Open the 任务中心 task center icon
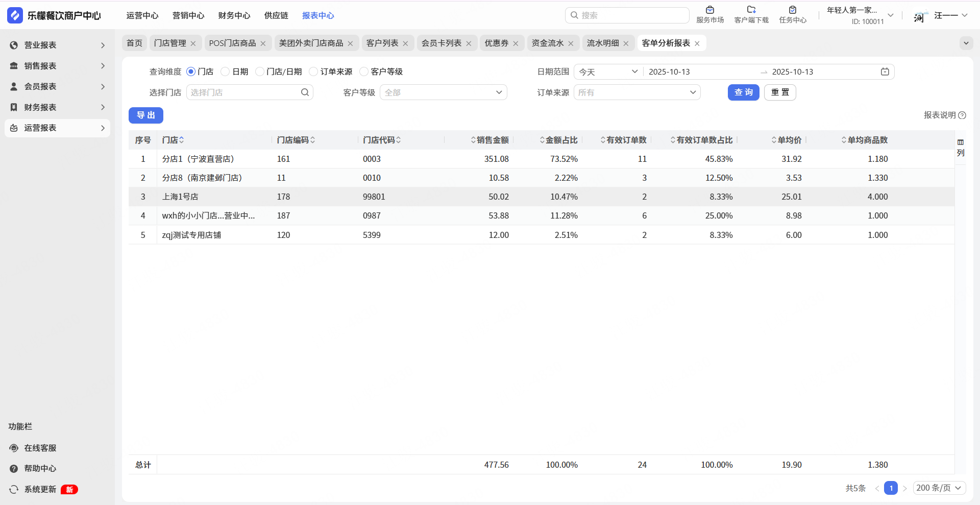Image resolution: width=980 pixels, height=505 pixels. pyautogui.click(x=793, y=10)
